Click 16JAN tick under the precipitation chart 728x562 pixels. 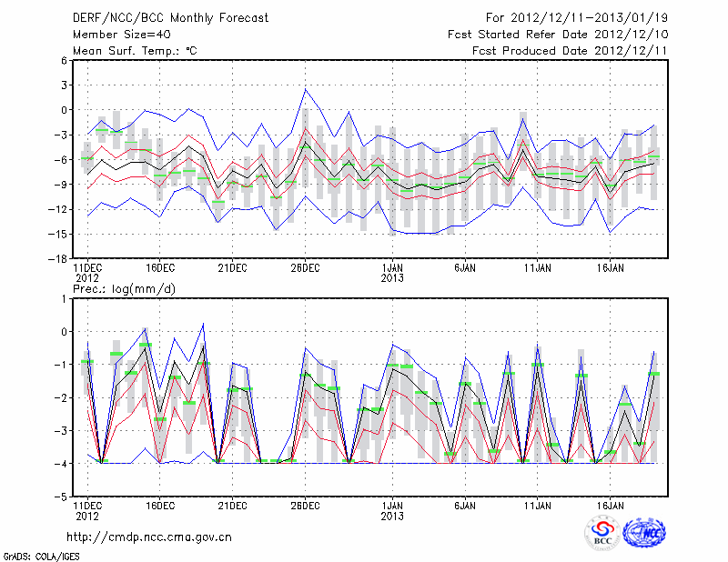click(x=611, y=504)
